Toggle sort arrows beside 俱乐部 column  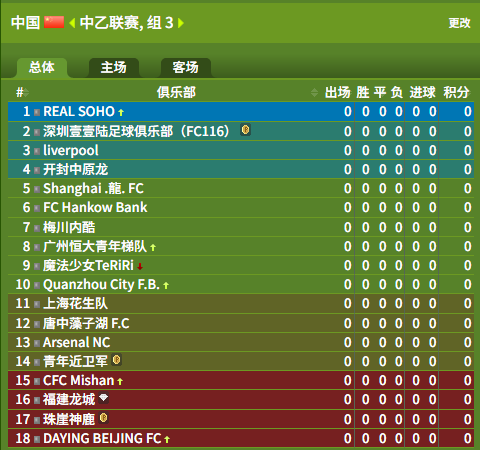click(314, 92)
